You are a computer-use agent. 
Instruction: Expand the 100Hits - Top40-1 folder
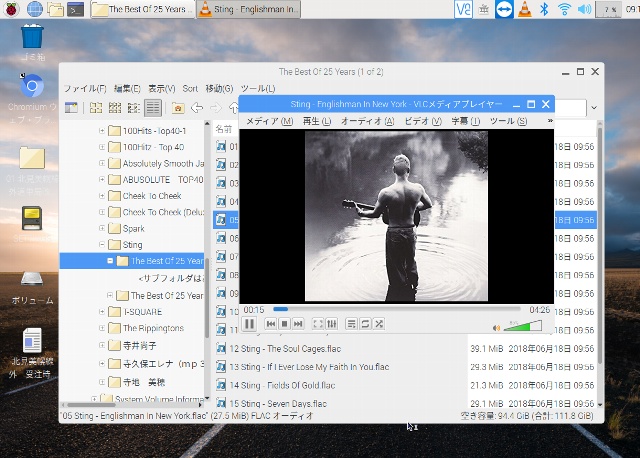pos(102,131)
